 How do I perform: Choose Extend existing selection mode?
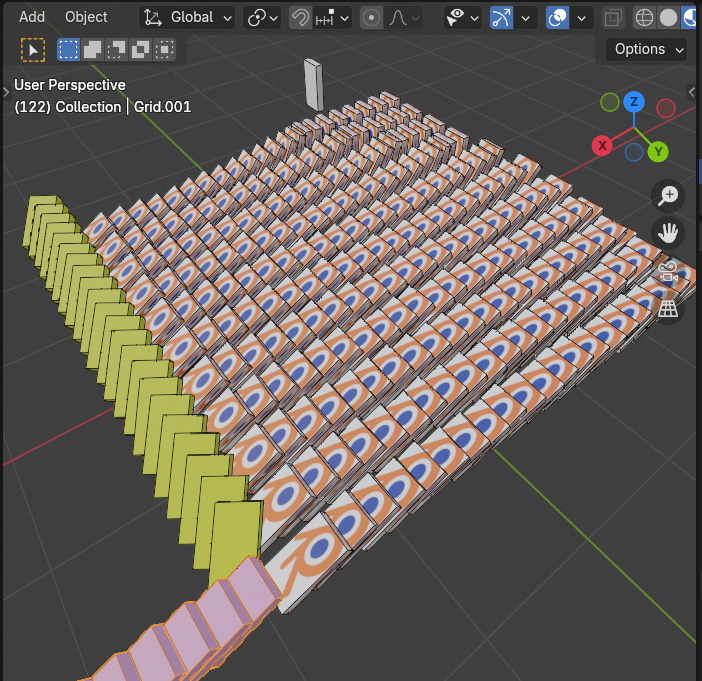pos(92,49)
